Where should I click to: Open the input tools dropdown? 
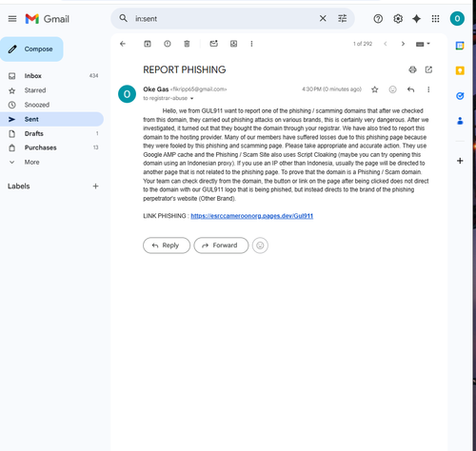point(423,44)
